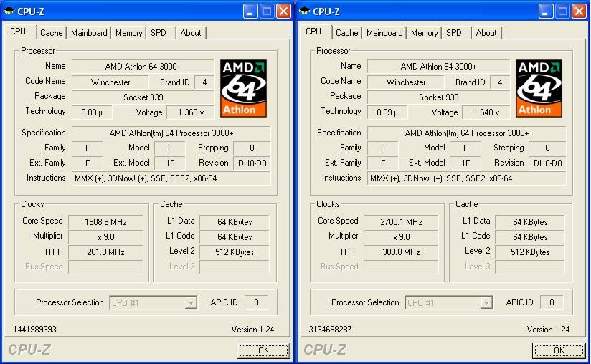Select the SPD tab in left CPU-Z window
The image size is (591, 364).
(x=159, y=33)
